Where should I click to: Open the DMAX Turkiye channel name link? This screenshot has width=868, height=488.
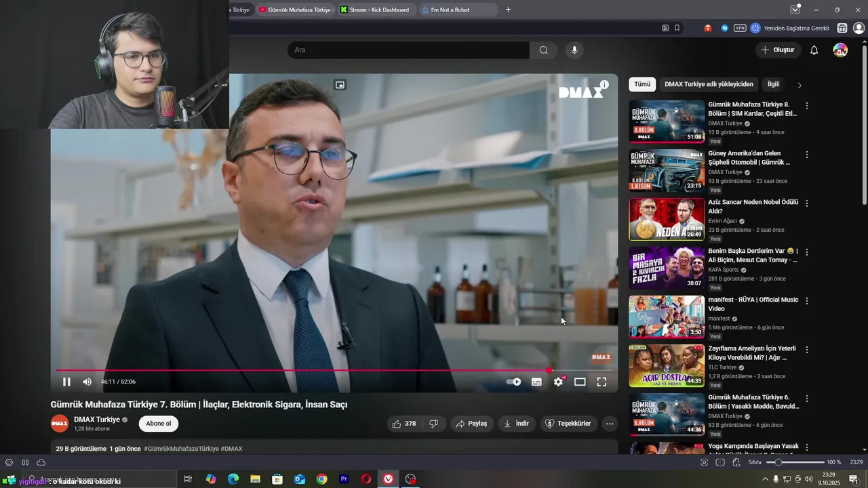97,420
